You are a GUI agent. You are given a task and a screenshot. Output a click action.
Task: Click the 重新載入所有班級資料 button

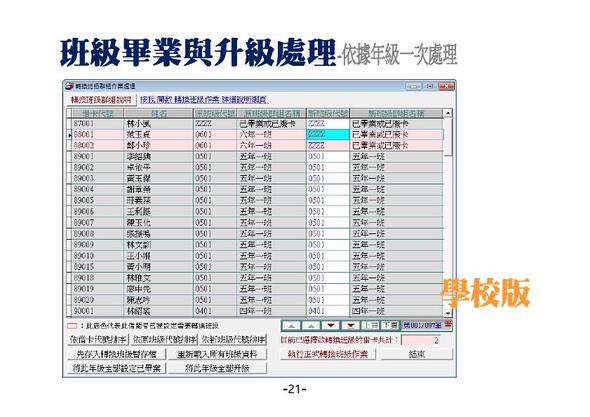[x=217, y=354]
